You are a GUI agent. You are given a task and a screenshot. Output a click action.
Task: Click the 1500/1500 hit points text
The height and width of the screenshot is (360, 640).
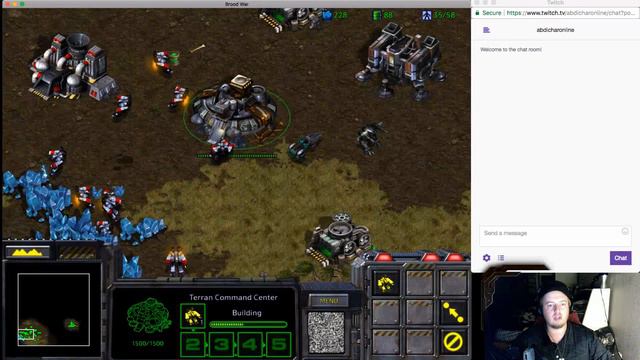pyautogui.click(x=148, y=344)
